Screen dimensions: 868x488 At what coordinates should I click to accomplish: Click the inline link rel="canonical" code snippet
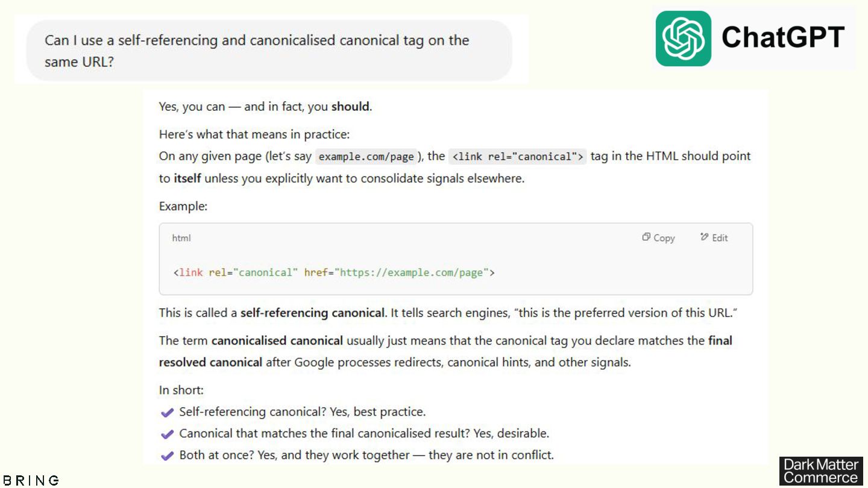pyautogui.click(x=517, y=157)
